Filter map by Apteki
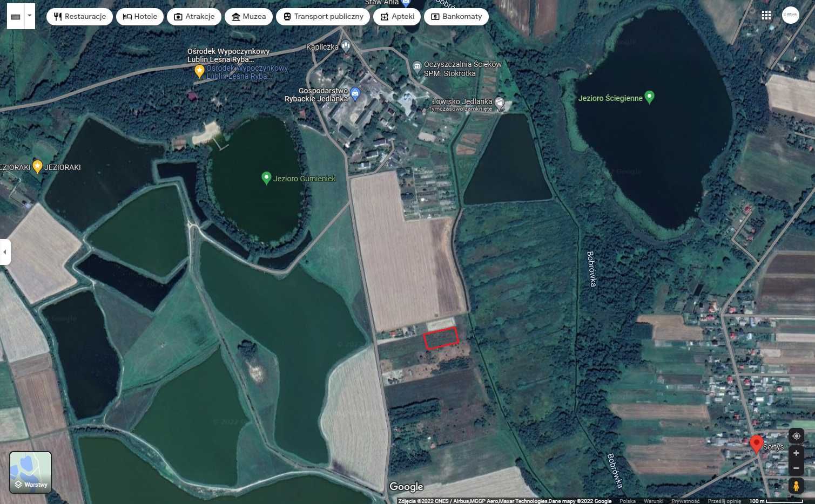The width and height of the screenshot is (815, 504). [397, 17]
